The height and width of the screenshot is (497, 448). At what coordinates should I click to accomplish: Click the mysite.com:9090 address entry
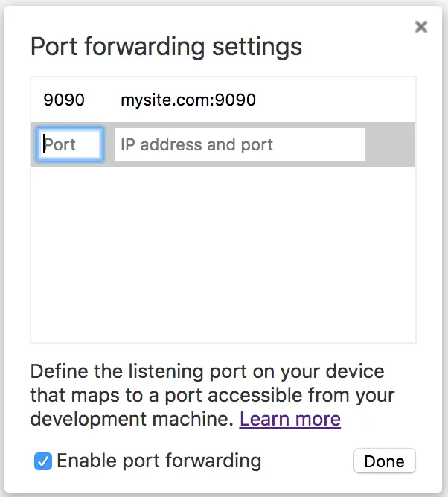(188, 100)
